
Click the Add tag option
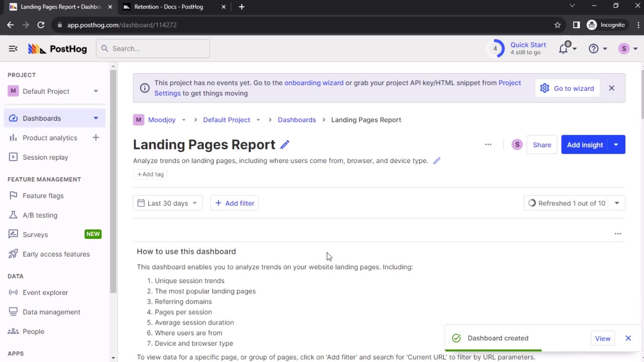coord(151,174)
